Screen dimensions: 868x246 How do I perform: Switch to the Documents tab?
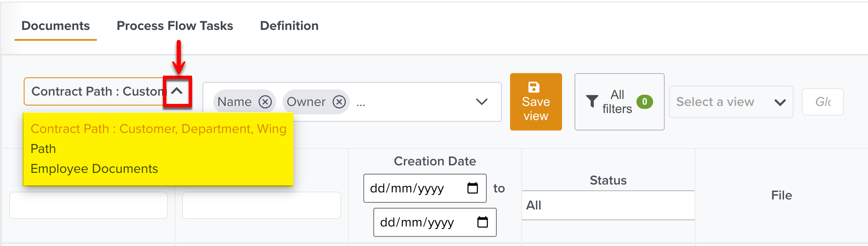[56, 26]
